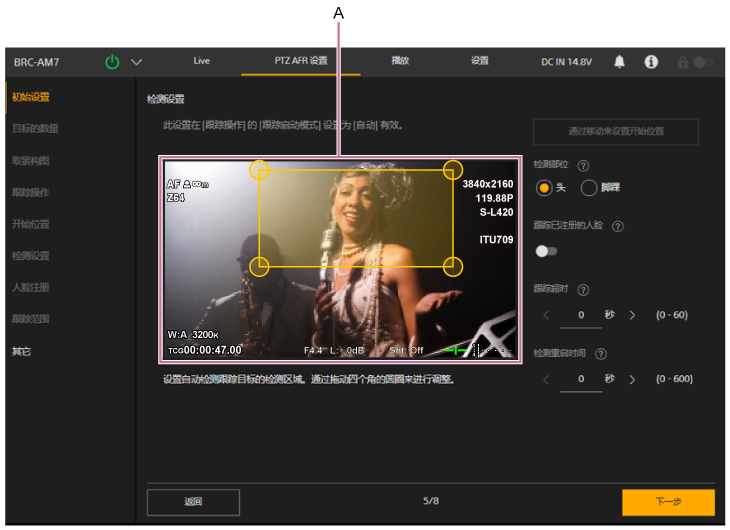Click the 下一步 button
The width and height of the screenshot is (730, 530).
click(x=668, y=502)
